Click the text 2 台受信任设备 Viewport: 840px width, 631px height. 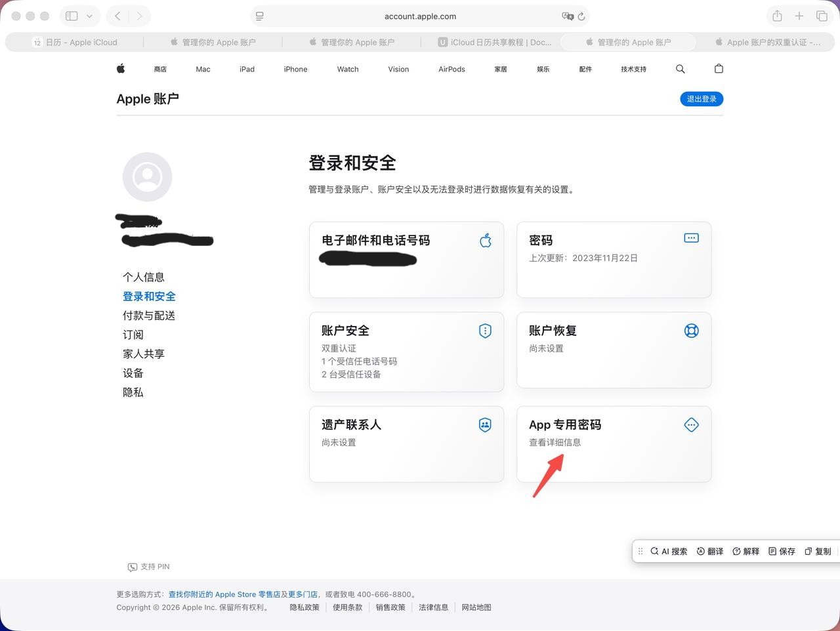pyautogui.click(x=351, y=375)
